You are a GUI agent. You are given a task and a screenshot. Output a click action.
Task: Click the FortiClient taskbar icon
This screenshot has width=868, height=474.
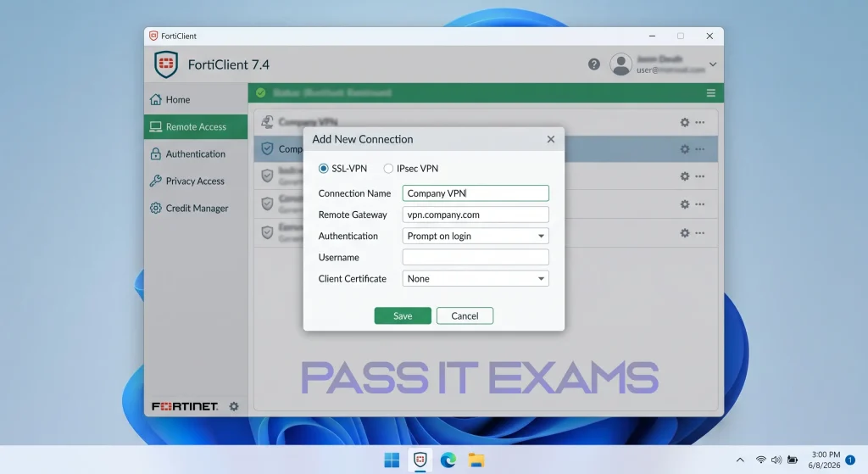(x=420, y=460)
